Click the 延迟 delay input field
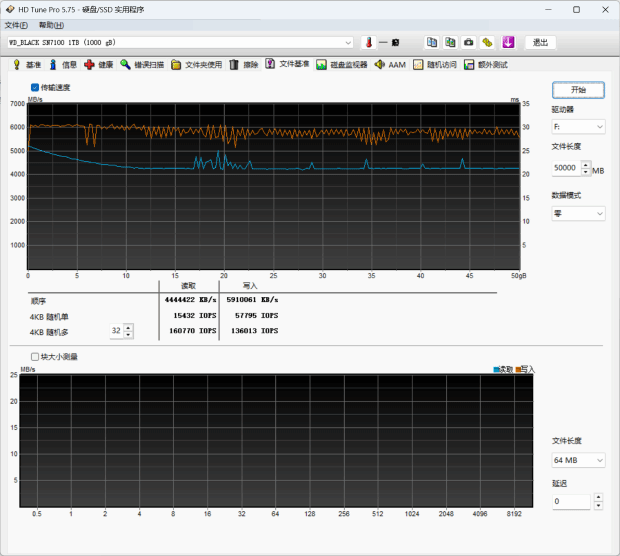This screenshot has height=556, width=620. point(571,501)
